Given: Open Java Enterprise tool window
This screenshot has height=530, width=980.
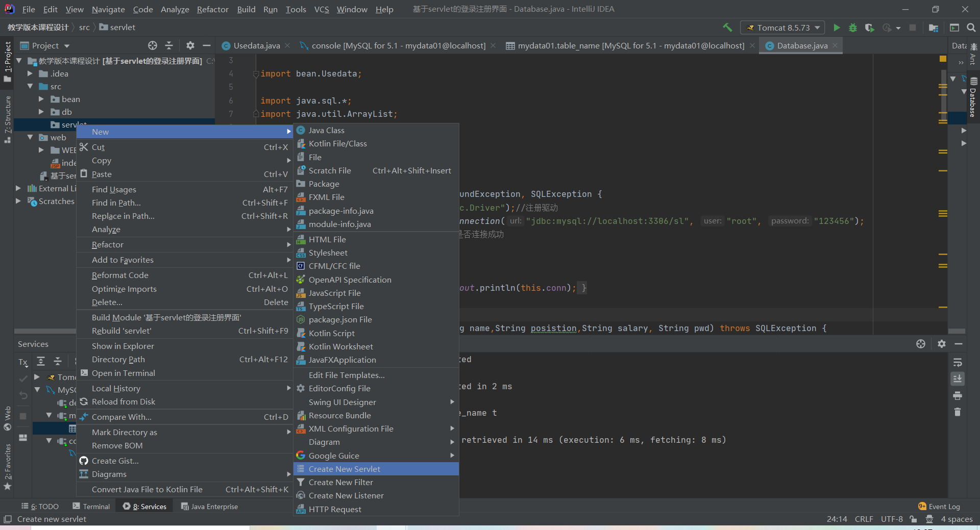Looking at the screenshot, I should point(210,507).
